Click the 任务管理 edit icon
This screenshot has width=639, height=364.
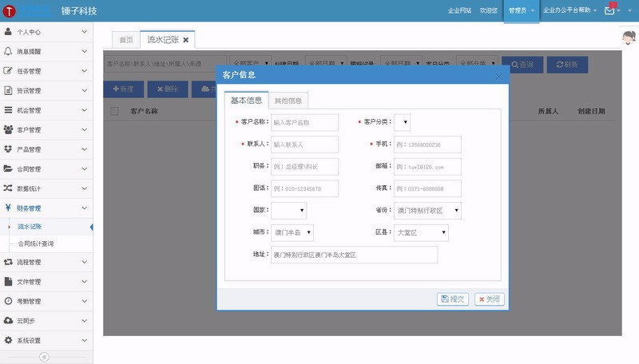pyautogui.click(x=8, y=70)
